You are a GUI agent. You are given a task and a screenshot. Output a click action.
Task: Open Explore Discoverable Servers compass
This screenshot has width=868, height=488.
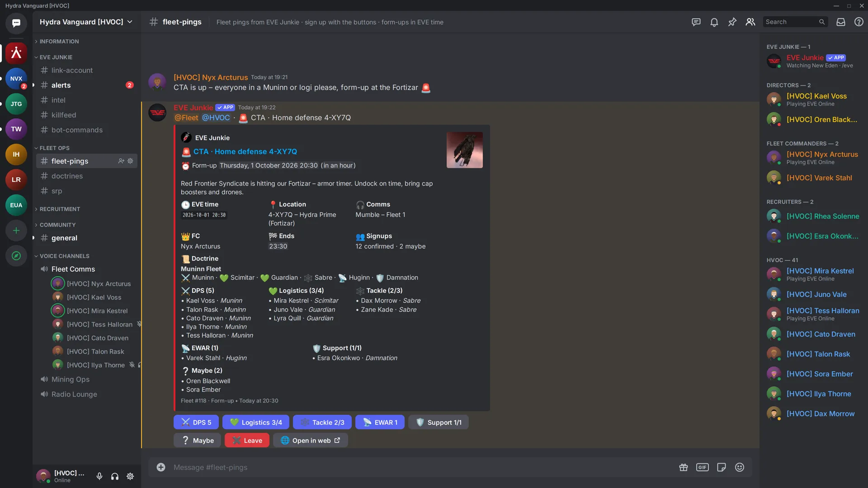[x=16, y=256]
